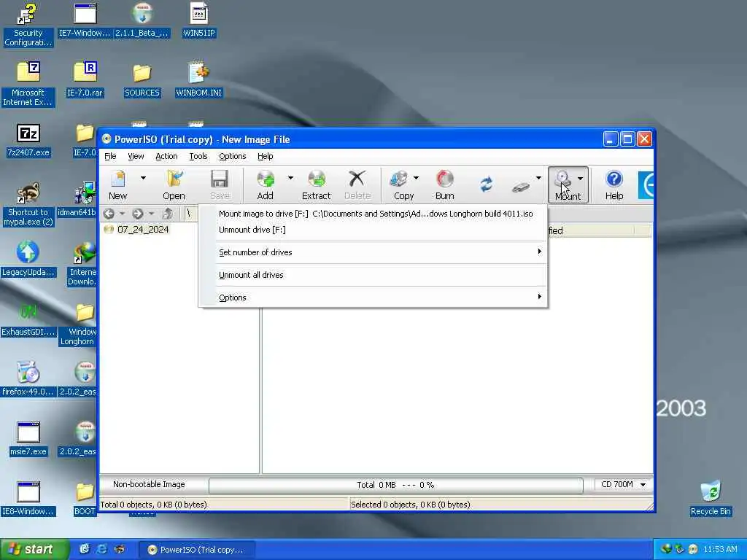Select the IE-7.0.rar desktop file

(x=85, y=80)
